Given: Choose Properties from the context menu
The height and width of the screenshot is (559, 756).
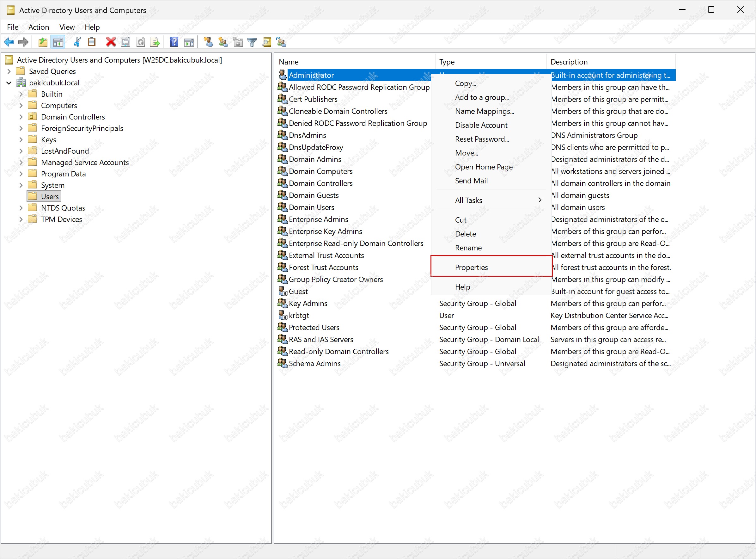Looking at the screenshot, I should tap(491, 267).
